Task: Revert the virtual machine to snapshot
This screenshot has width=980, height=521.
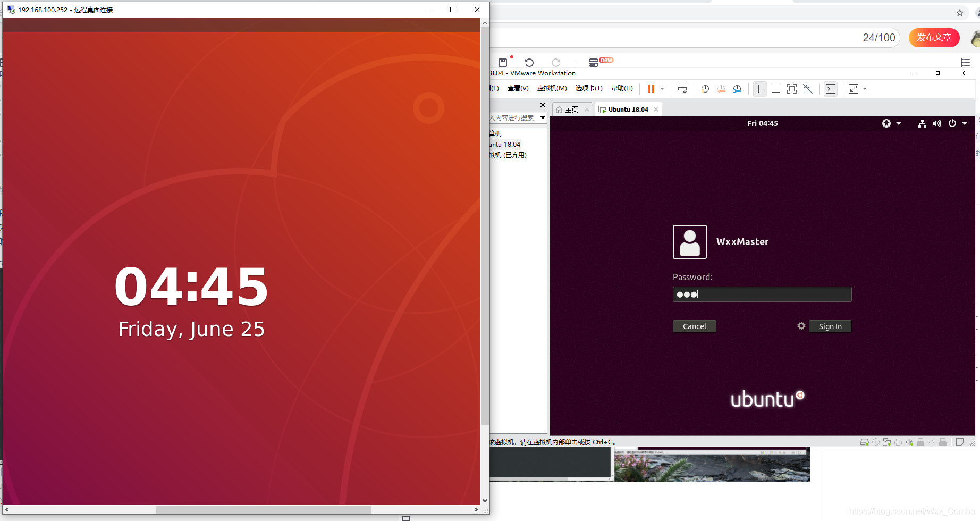Action: pos(721,89)
